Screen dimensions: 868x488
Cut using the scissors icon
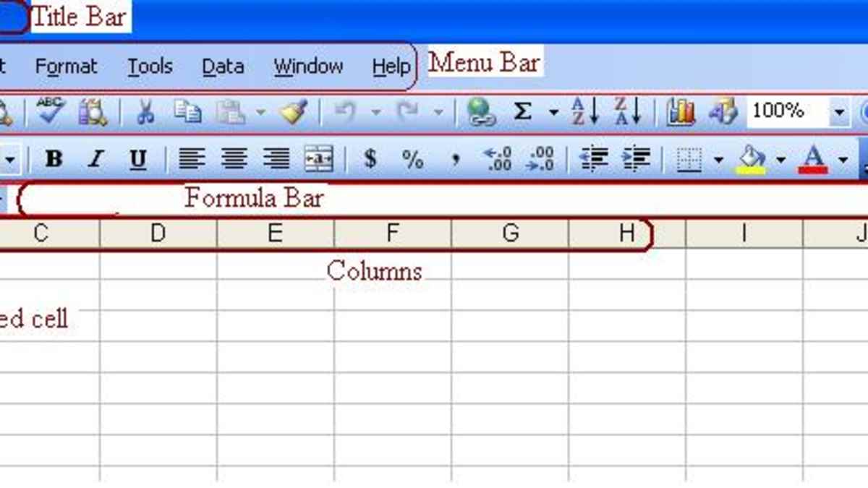145,111
